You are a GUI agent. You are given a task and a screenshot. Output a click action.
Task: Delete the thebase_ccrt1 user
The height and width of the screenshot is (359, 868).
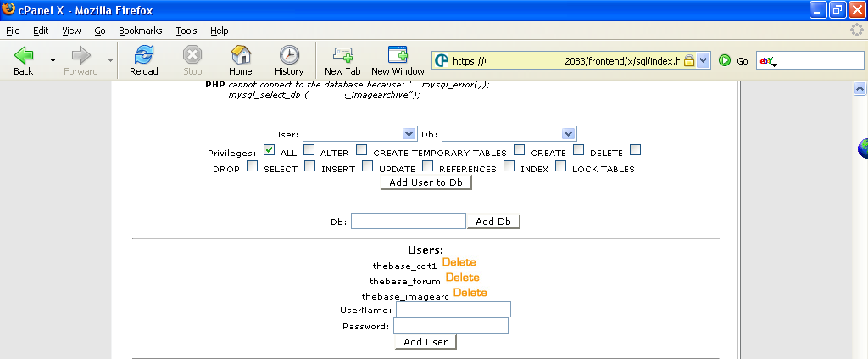459,262
